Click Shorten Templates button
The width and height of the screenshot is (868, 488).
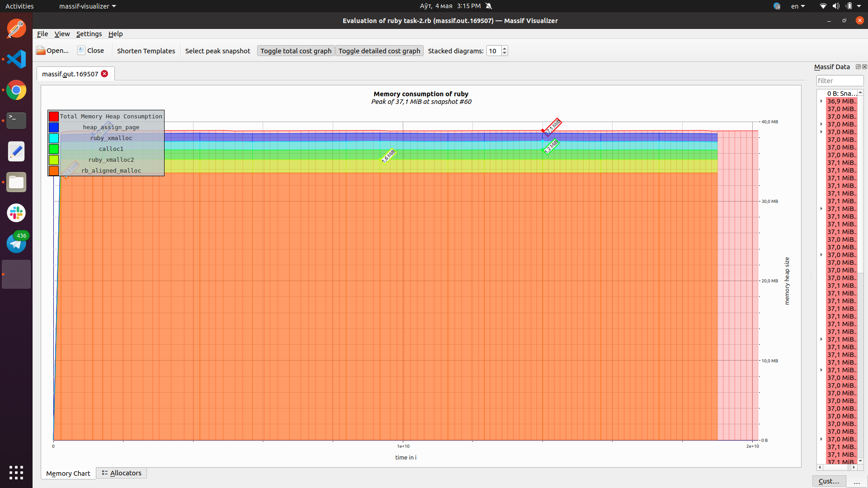pyautogui.click(x=146, y=51)
